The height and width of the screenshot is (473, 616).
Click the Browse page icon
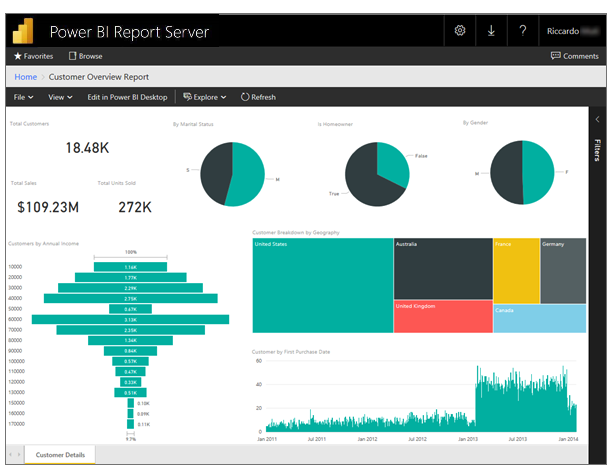(x=84, y=56)
